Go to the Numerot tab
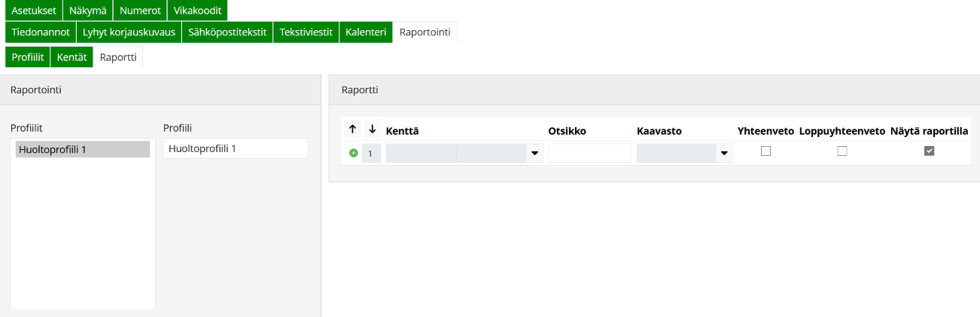This screenshot has width=980, height=317. click(140, 11)
